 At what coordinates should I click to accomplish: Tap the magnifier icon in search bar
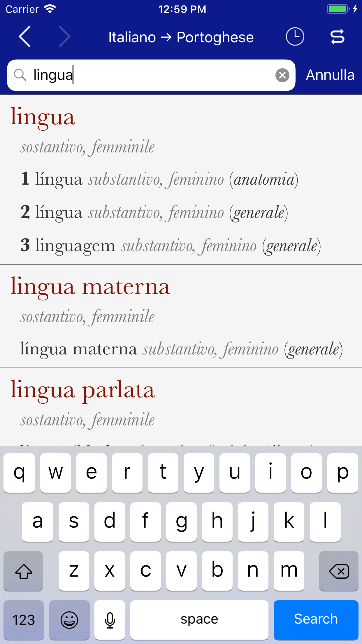pos(20,75)
